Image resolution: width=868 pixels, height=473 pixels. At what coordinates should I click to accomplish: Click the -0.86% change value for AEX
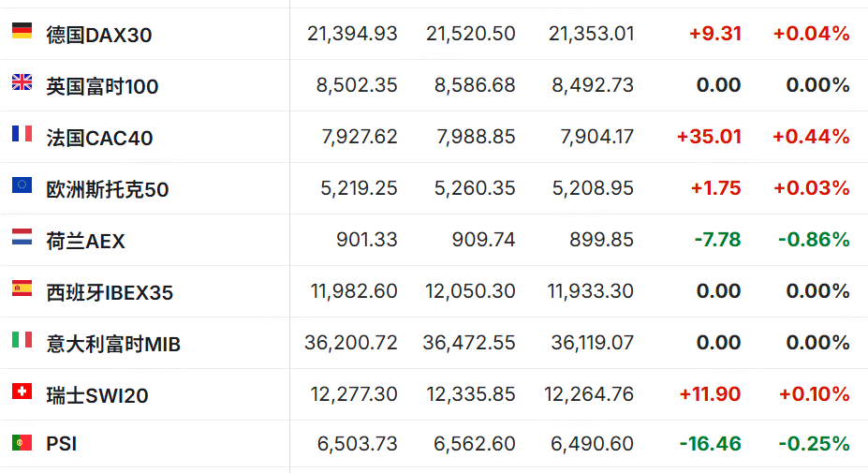[814, 239]
